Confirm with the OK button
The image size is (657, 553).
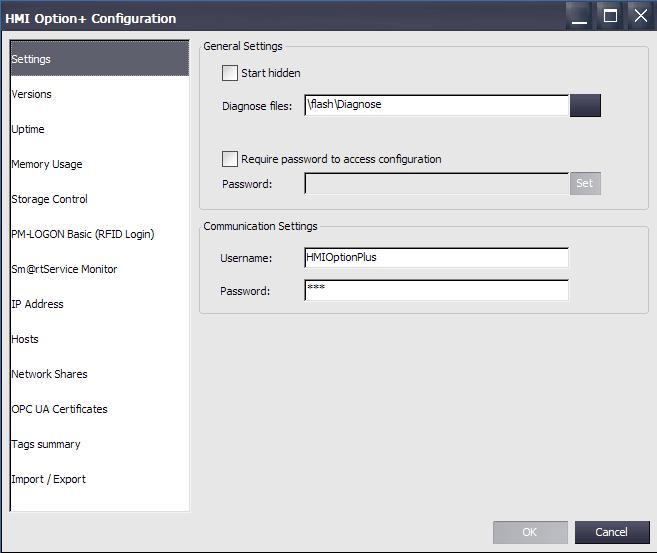pos(530,532)
